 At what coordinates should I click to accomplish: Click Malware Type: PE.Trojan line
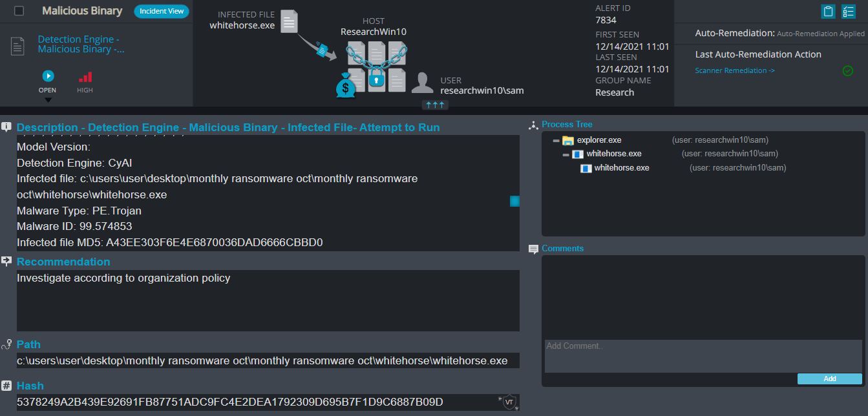tap(79, 211)
